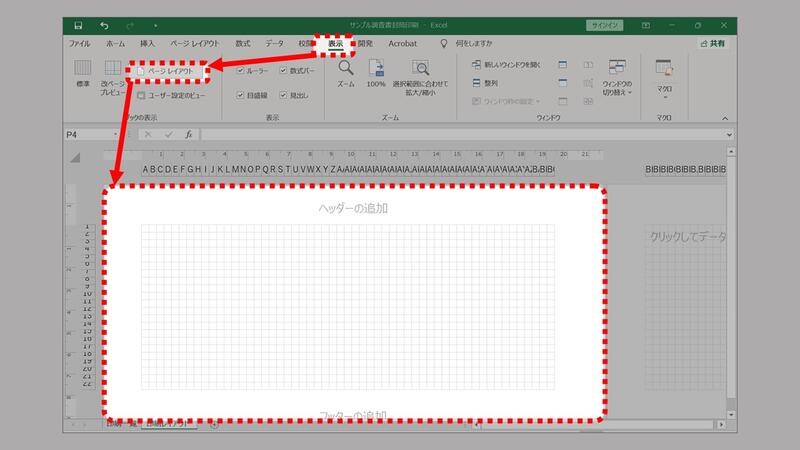Image resolution: width=800 pixels, height=450 pixels.
Task: Click the fx insert function icon
Action: 189,135
